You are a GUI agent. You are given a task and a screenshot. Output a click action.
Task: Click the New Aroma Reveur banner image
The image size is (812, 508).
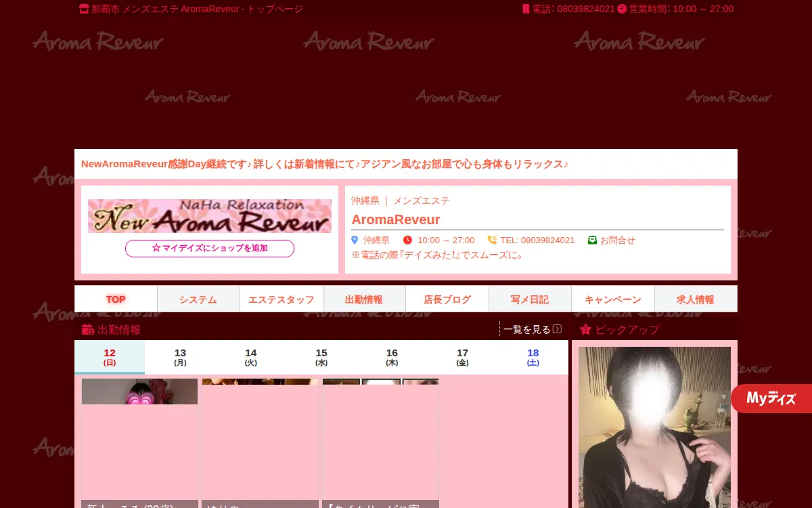coord(210,216)
